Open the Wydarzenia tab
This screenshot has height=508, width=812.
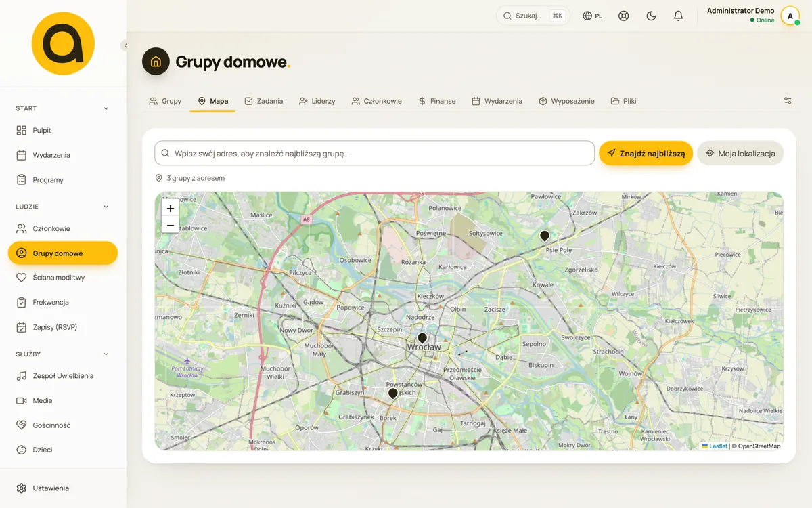tap(497, 101)
